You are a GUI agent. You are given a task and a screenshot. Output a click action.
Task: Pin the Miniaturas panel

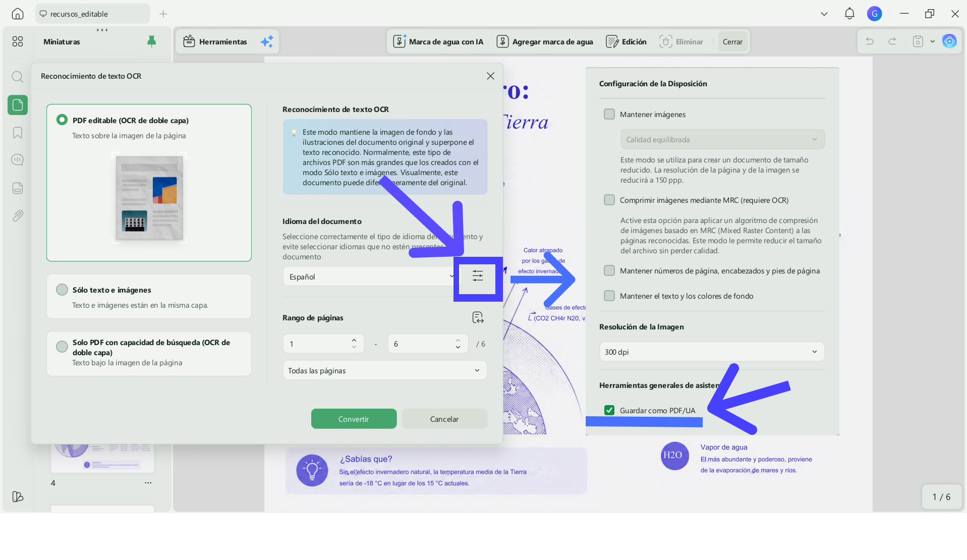[151, 41]
